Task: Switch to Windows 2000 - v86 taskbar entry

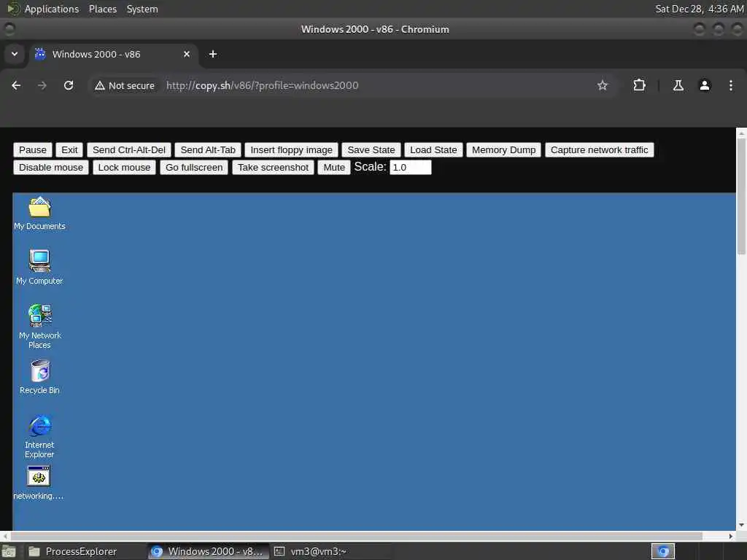Action: [x=207, y=551]
